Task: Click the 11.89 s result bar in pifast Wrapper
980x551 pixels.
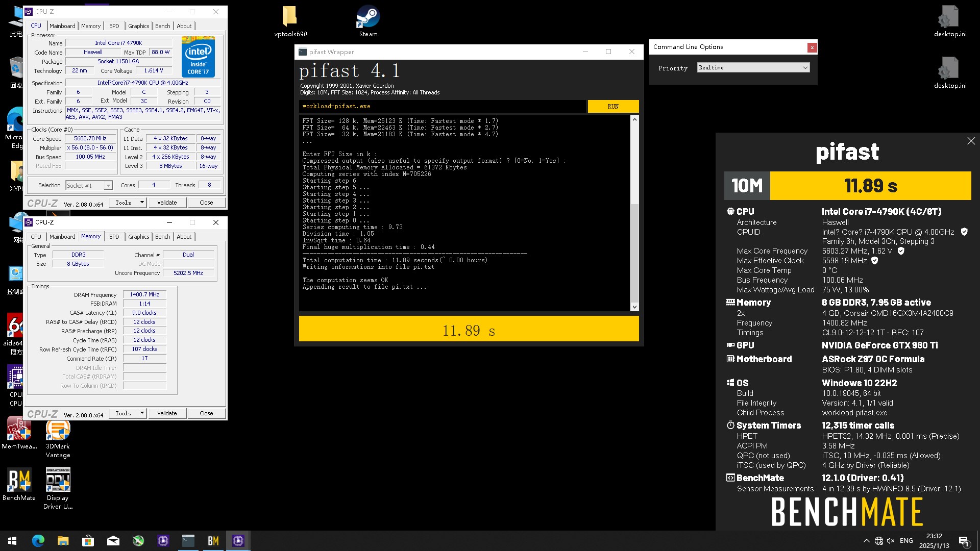Action: tap(469, 329)
